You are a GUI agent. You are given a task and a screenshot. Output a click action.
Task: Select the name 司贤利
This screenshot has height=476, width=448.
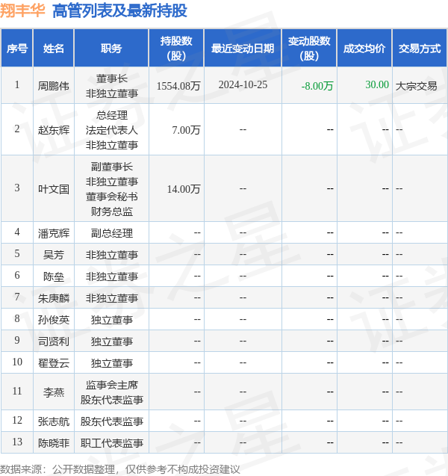point(53,341)
